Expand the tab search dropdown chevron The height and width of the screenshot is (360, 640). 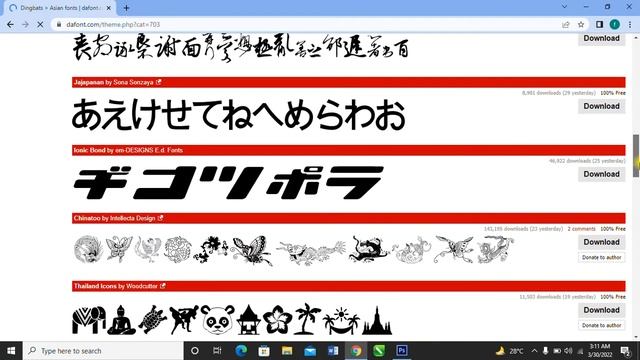pyautogui.click(x=564, y=7)
